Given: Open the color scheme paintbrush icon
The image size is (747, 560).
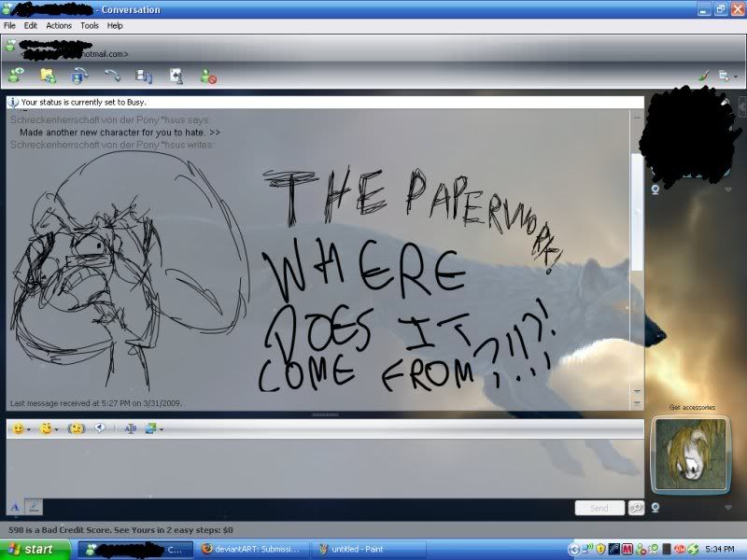Looking at the screenshot, I should pos(703,76).
